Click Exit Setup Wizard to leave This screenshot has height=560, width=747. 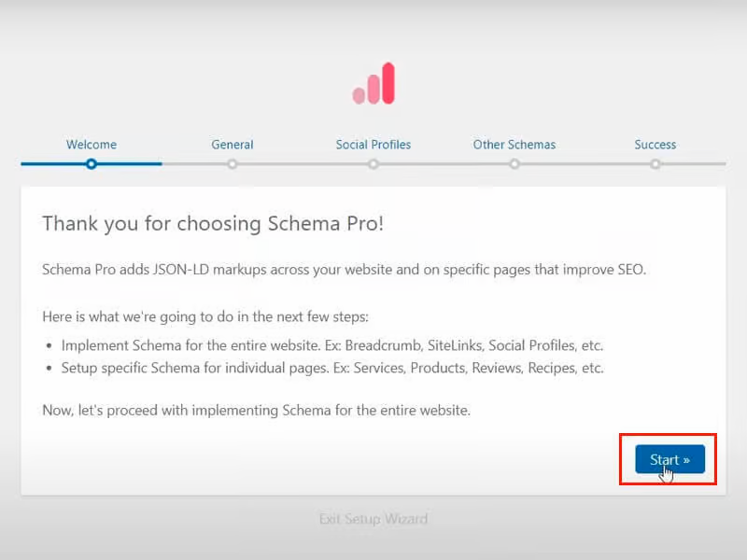[373, 519]
